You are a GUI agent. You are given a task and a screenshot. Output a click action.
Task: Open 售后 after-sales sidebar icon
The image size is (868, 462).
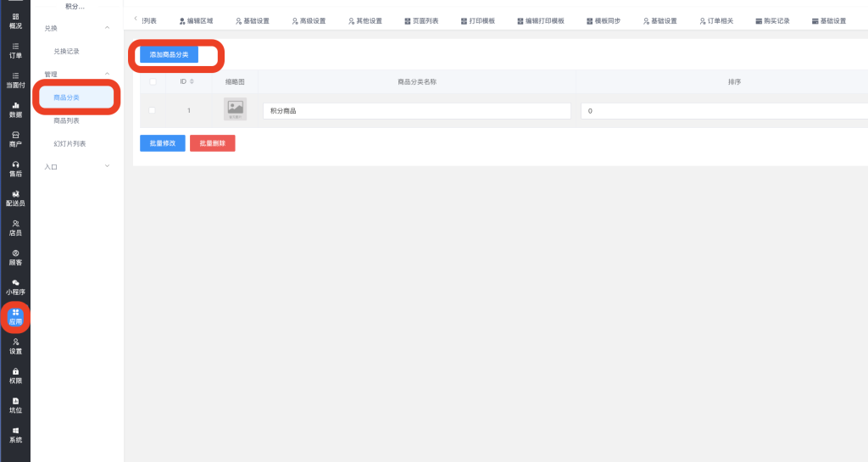click(15, 169)
